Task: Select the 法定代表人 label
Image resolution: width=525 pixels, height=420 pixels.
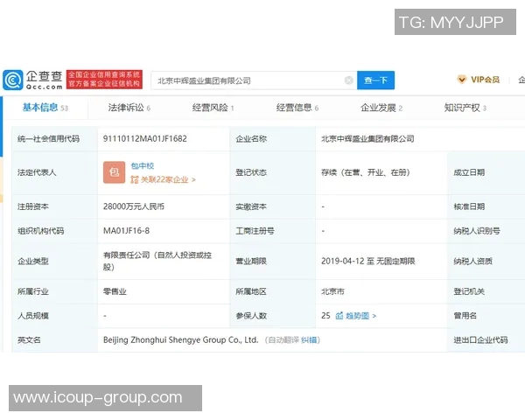Action: pyautogui.click(x=37, y=172)
